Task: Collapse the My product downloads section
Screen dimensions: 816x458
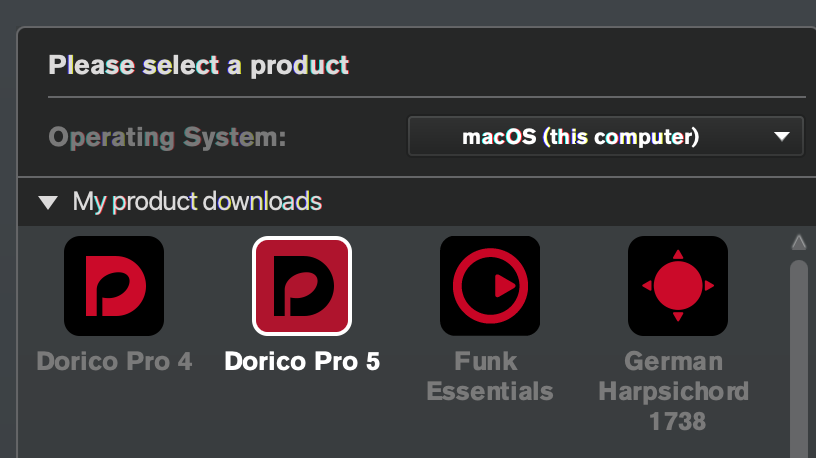Action: [x=47, y=203]
